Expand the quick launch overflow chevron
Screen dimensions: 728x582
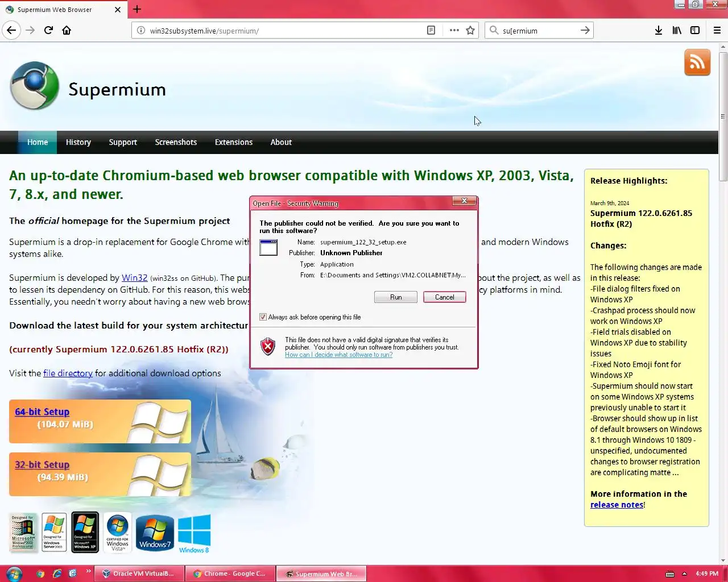click(88, 571)
